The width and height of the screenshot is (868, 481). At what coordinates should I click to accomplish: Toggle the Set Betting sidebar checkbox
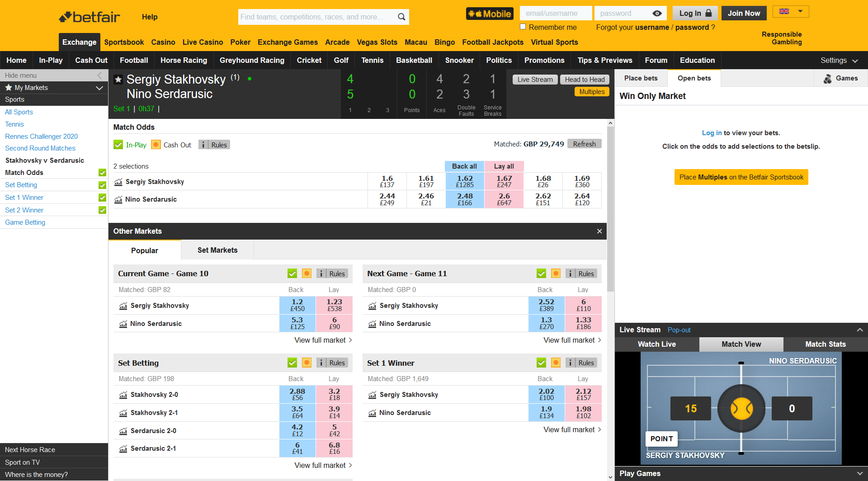103,185
